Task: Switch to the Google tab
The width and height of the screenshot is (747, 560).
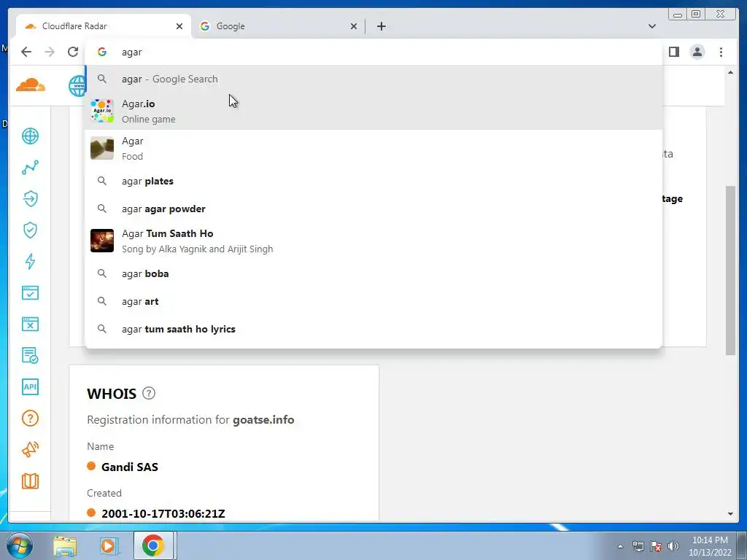Action: 279,26
